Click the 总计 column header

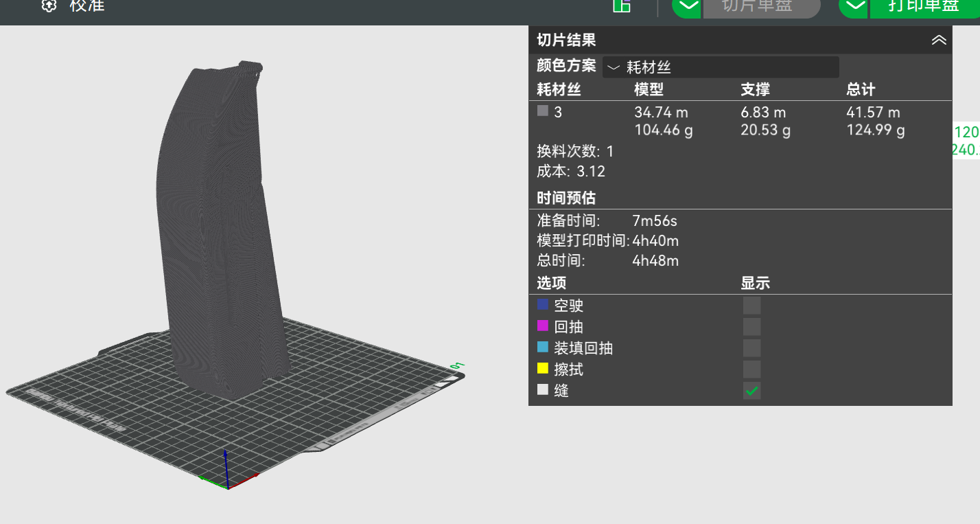pos(861,89)
